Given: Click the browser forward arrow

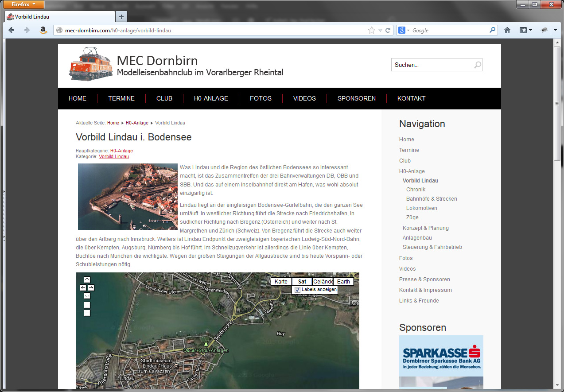Looking at the screenshot, I should (x=27, y=31).
